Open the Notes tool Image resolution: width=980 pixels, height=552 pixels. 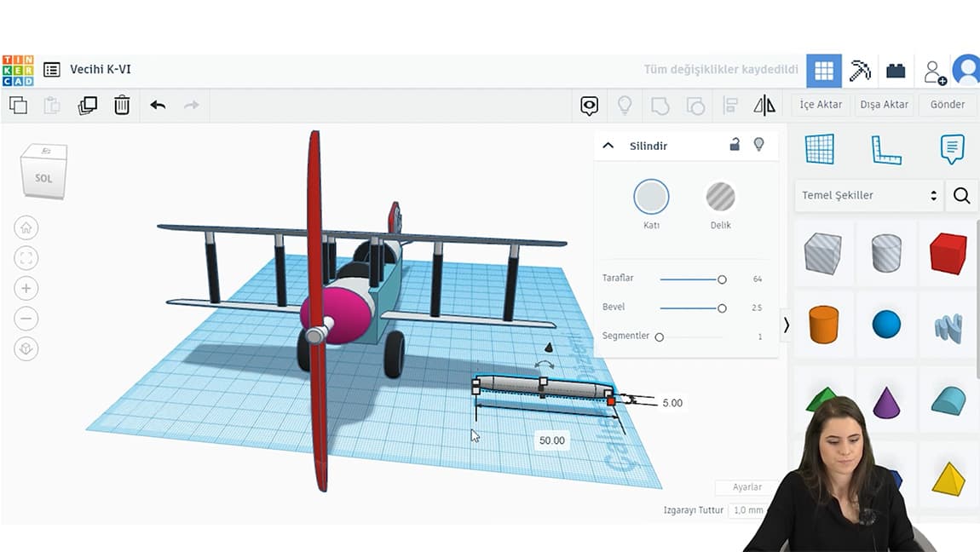point(952,149)
